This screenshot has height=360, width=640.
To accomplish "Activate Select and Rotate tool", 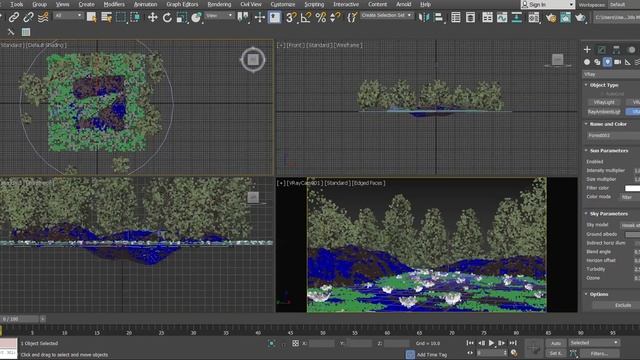I will [x=167, y=18].
